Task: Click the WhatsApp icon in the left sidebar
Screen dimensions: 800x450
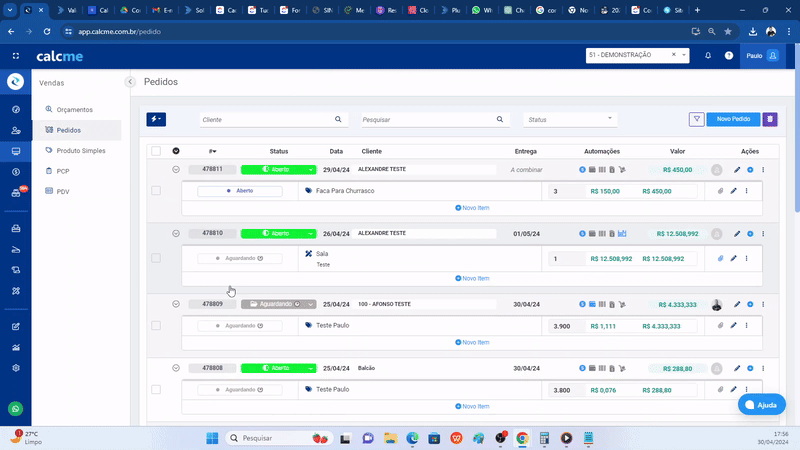Action: [x=15, y=408]
